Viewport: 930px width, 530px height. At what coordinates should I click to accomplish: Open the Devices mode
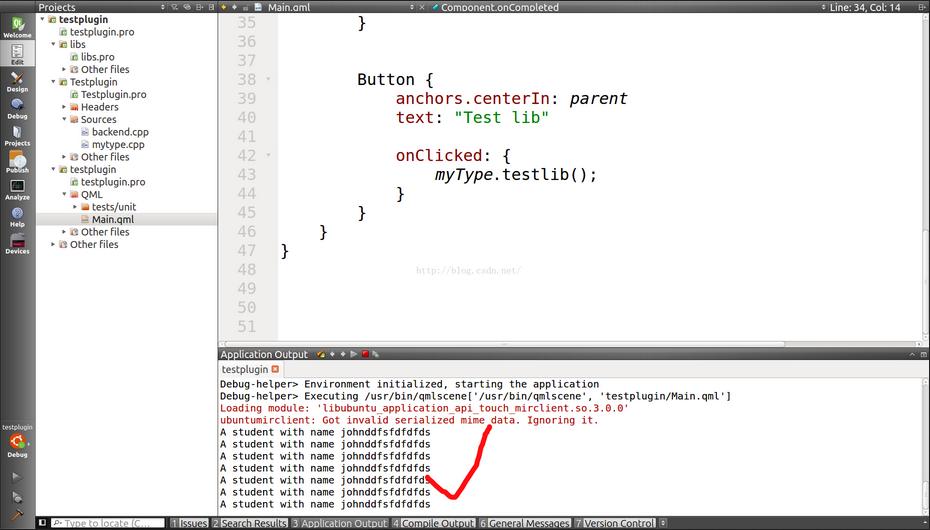tap(17, 244)
